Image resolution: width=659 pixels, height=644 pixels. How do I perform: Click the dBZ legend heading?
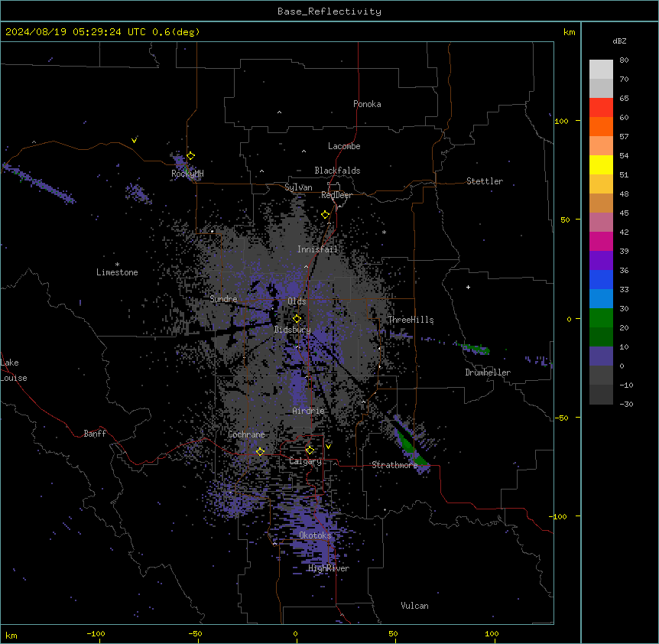coord(619,41)
